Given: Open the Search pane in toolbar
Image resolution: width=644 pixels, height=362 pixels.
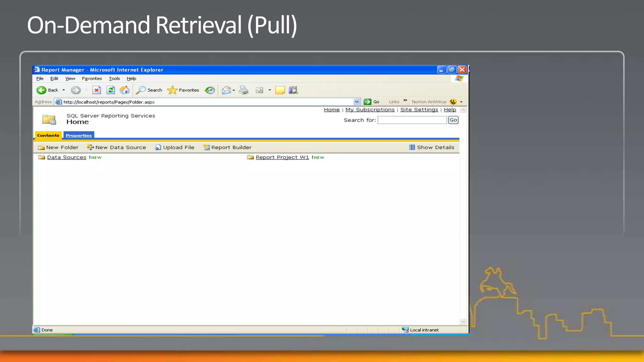Looking at the screenshot, I should pyautogui.click(x=149, y=90).
